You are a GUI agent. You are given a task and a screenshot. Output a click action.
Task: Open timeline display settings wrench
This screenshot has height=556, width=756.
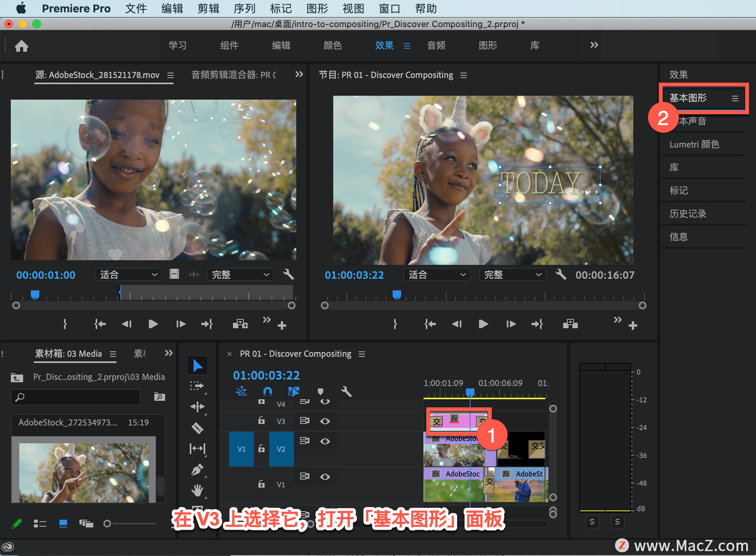tap(346, 391)
